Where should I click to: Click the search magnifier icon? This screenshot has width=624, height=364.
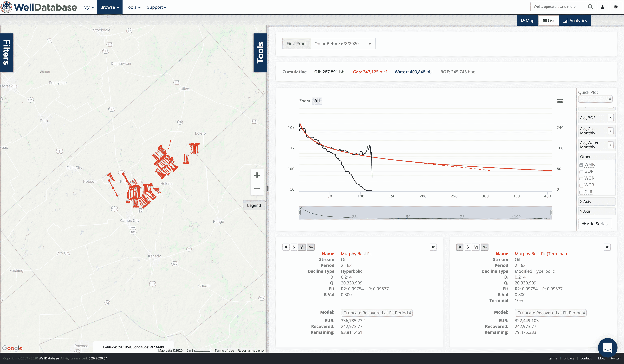[590, 7]
